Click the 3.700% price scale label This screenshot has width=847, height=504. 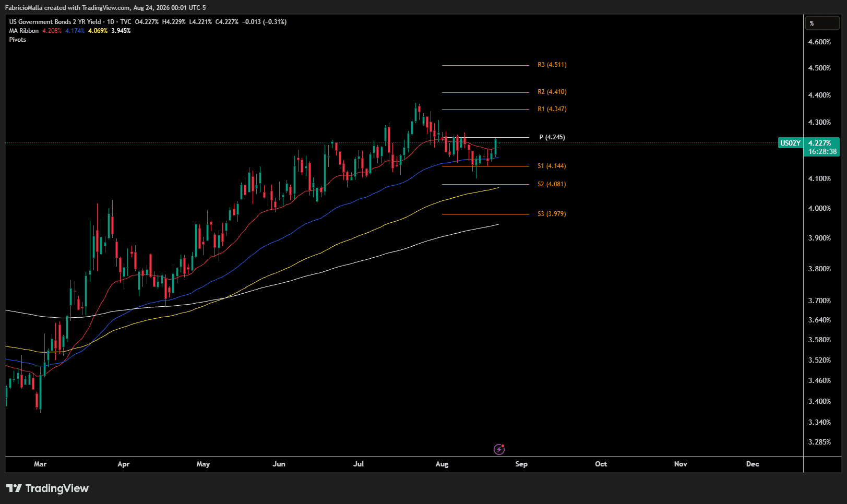pyautogui.click(x=819, y=301)
